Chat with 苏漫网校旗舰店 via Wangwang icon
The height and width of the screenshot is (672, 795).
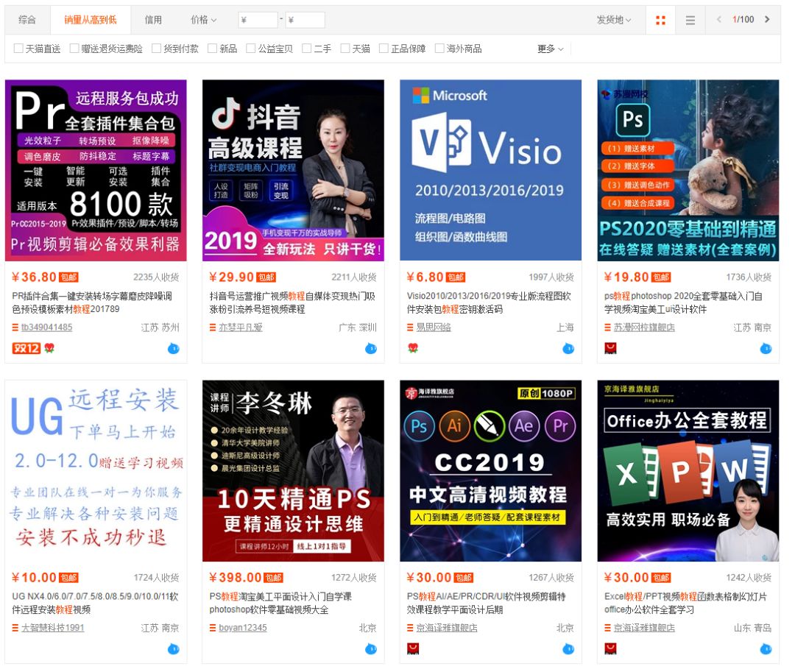766,348
